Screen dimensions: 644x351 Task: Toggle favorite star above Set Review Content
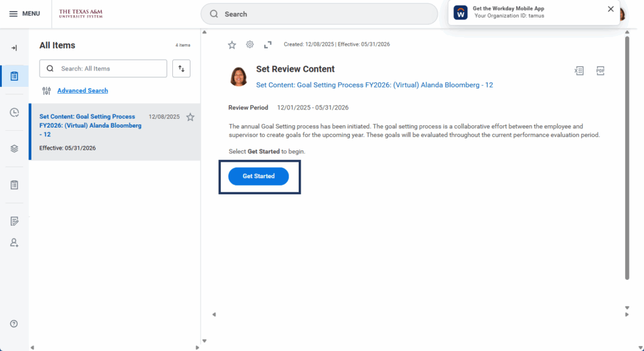pos(232,45)
